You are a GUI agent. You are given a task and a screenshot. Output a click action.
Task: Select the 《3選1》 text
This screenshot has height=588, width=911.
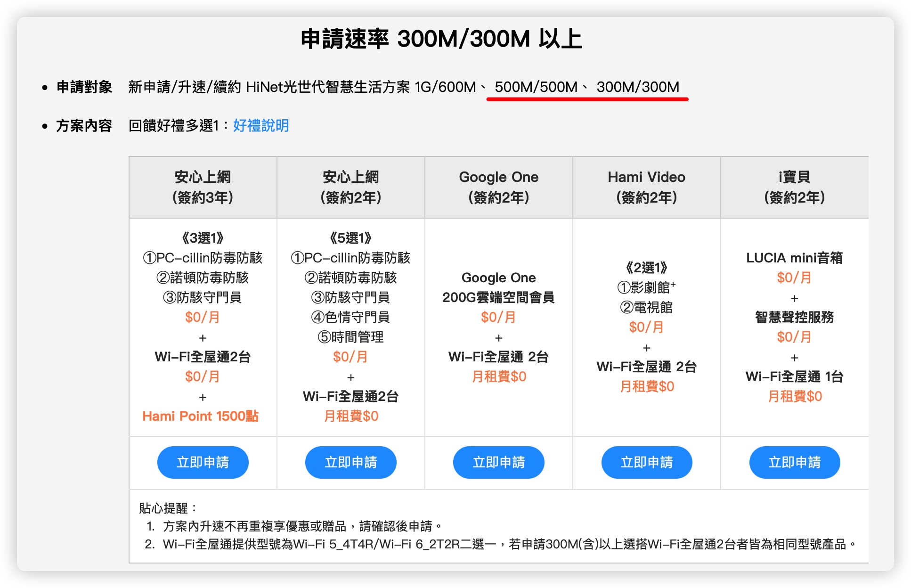pos(203,238)
